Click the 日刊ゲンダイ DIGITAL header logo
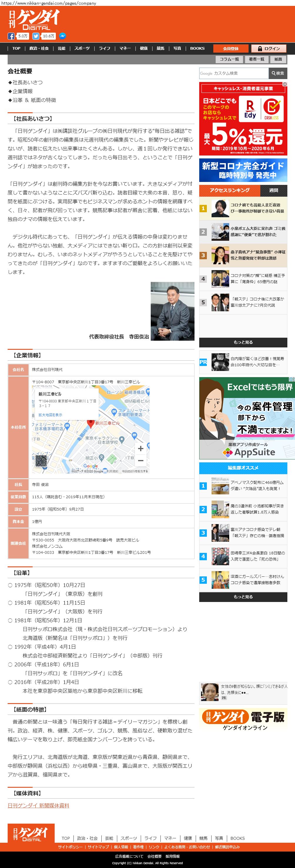The image size is (295, 868). tap(34, 20)
